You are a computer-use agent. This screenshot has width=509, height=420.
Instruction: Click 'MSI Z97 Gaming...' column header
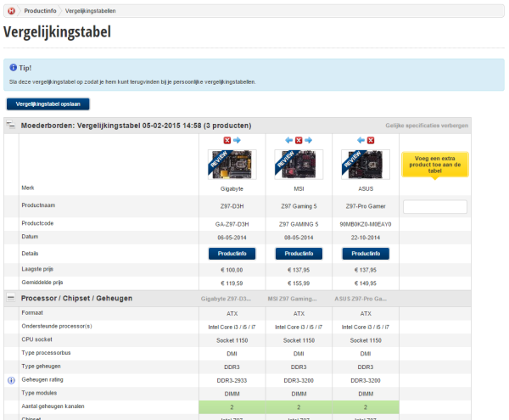coord(292,299)
